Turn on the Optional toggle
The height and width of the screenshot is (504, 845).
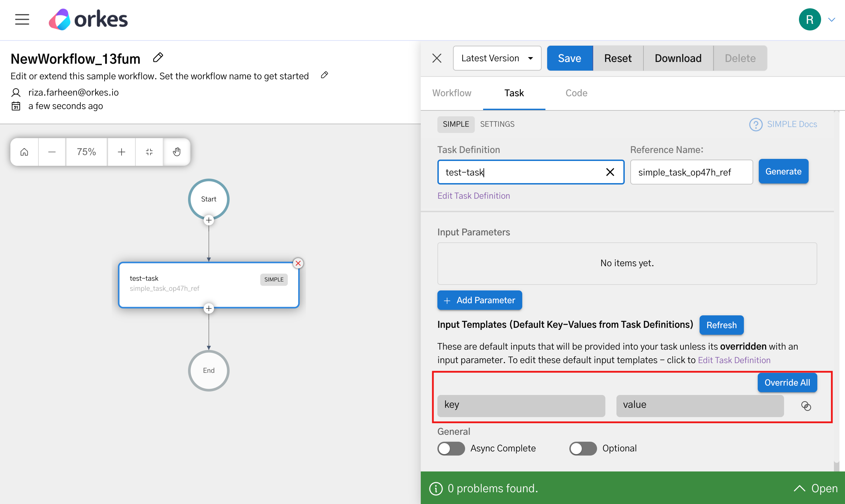pos(583,448)
